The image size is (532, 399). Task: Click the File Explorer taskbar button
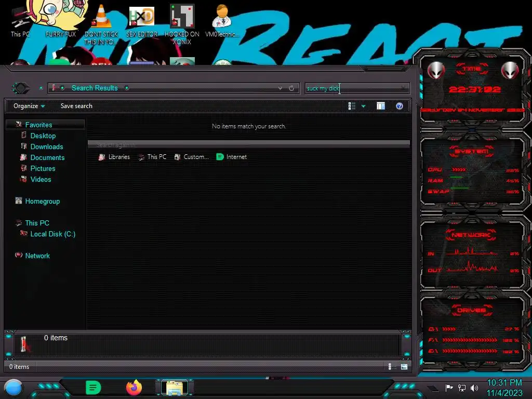pos(175,388)
